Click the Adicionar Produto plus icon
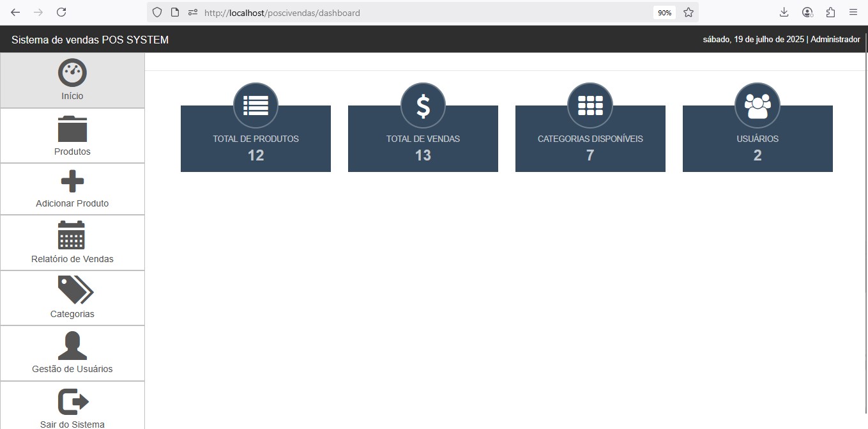 72,182
